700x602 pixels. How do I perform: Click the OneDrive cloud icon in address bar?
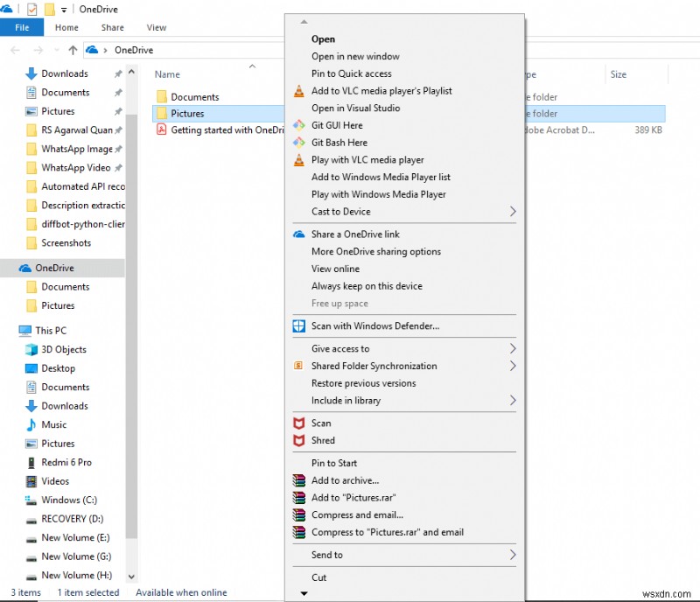tap(93, 50)
